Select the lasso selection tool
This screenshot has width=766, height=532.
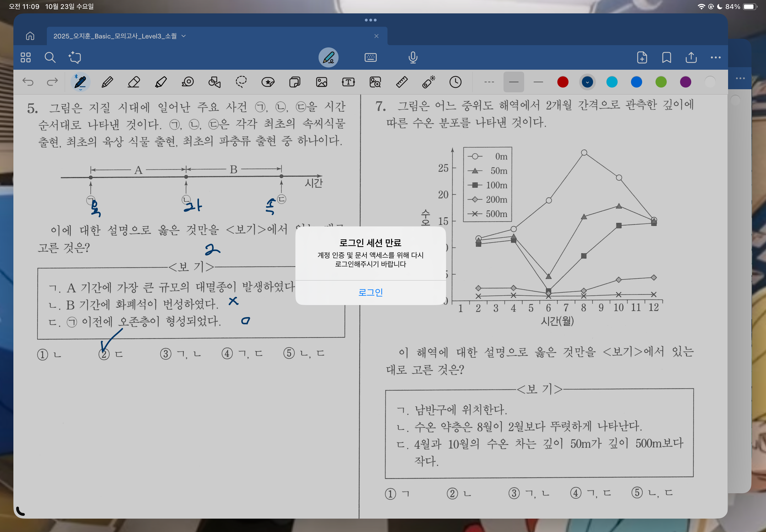(241, 82)
